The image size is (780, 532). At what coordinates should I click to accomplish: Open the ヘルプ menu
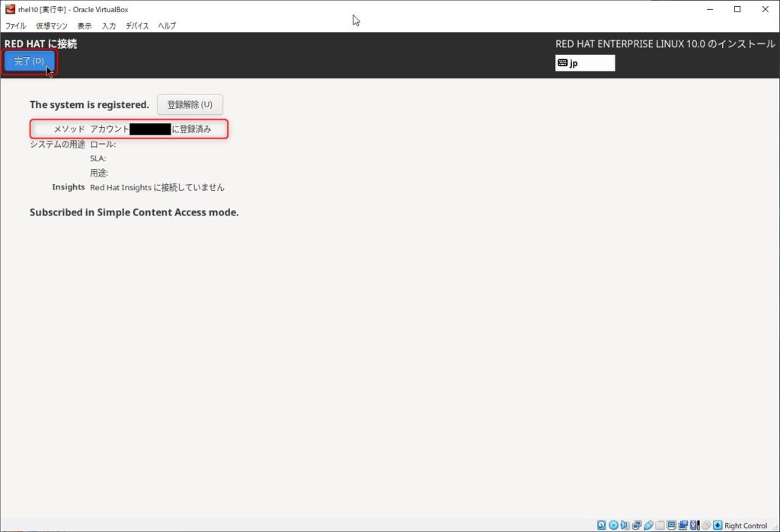pyautogui.click(x=167, y=26)
